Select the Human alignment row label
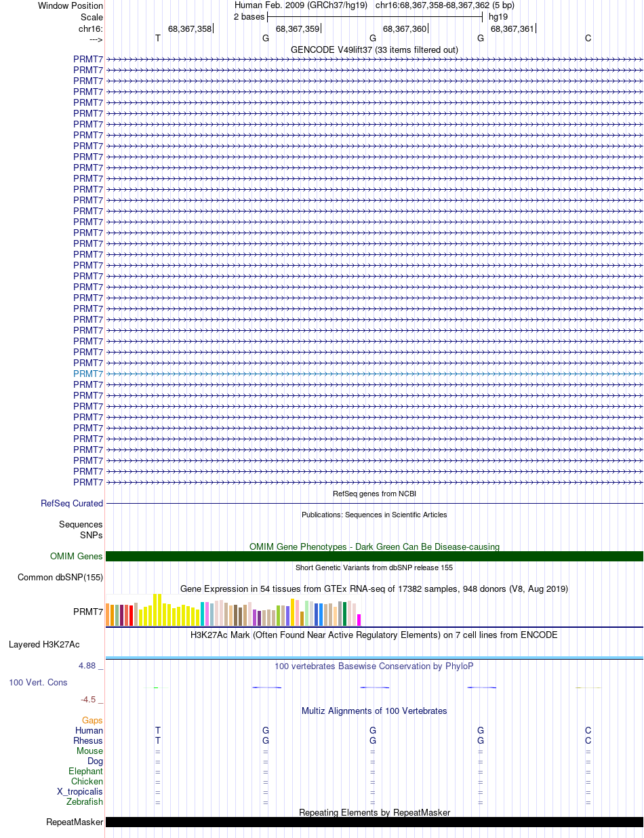The image size is (644, 838). (89, 731)
